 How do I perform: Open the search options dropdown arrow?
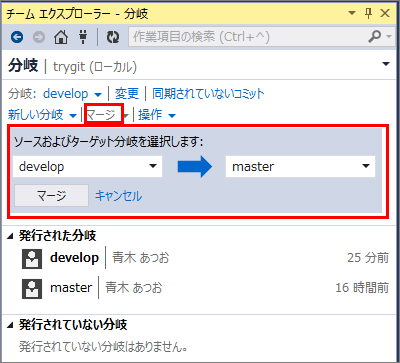coord(389,37)
